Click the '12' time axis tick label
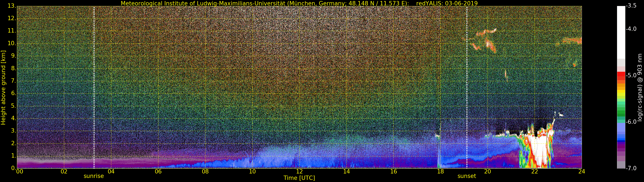This screenshot has width=644, height=182. pyautogui.click(x=299, y=171)
